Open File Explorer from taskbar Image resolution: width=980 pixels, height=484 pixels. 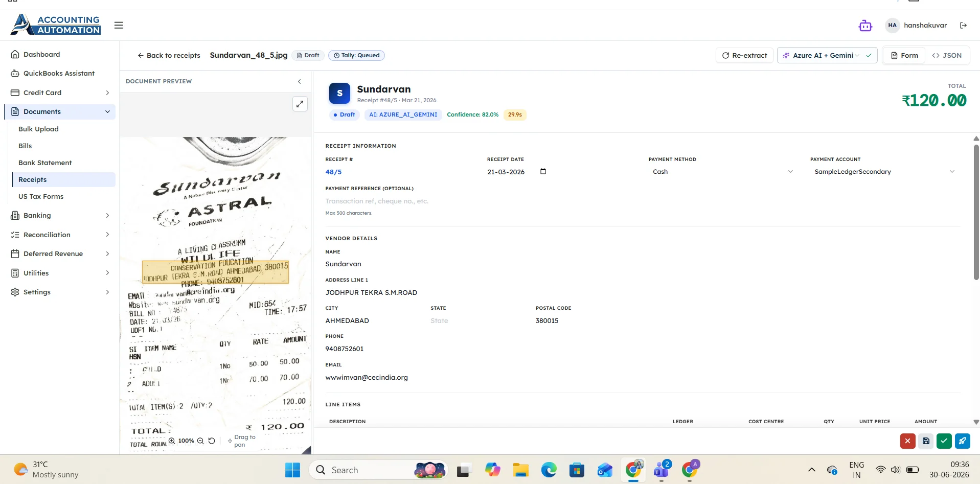tap(520, 470)
